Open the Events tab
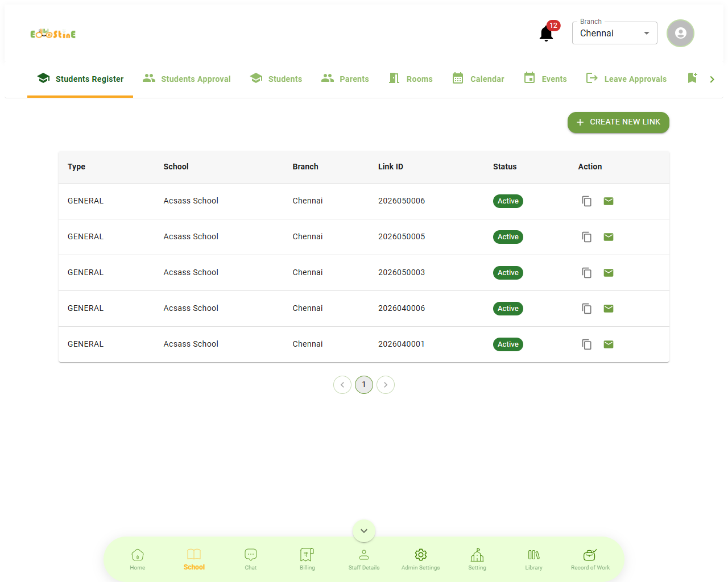The image size is (728, 582). coord(545,79)
